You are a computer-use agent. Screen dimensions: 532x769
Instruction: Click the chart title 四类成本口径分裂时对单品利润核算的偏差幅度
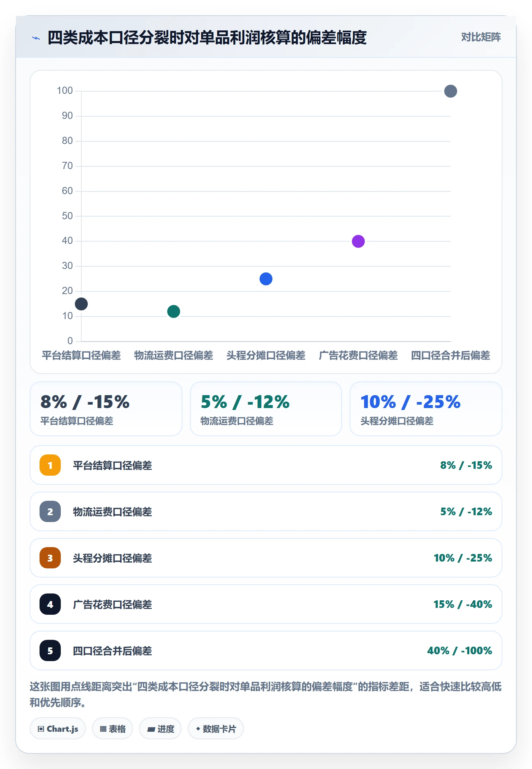[207, 38]
